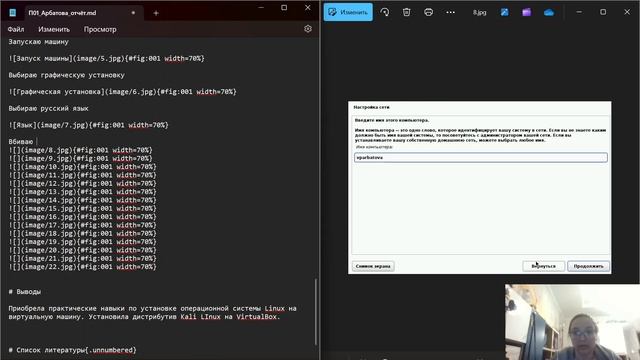Image resolution: width=640 pixels, height=360 pixels.
Task: Click the Продолжить button in installer
Action: point(588,266)
